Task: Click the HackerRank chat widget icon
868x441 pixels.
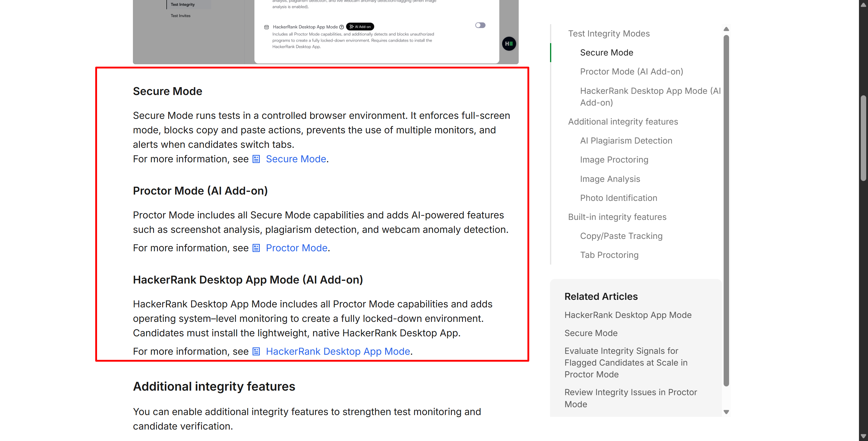Action: [509, 44]
